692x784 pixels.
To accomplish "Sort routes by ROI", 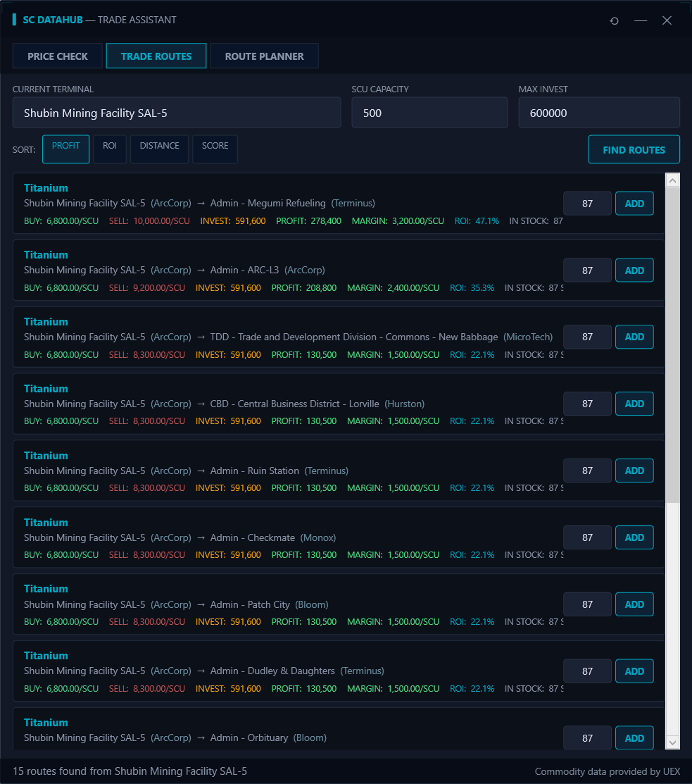I will (x=110, y=149).
